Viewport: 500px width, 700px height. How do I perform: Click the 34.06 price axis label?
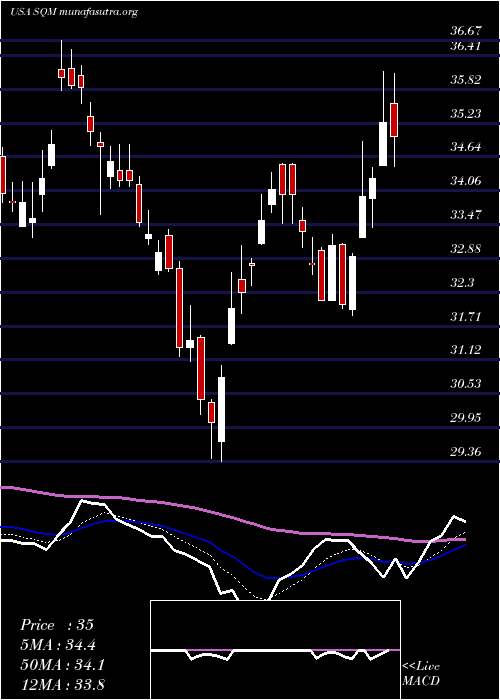pos(466,181)
